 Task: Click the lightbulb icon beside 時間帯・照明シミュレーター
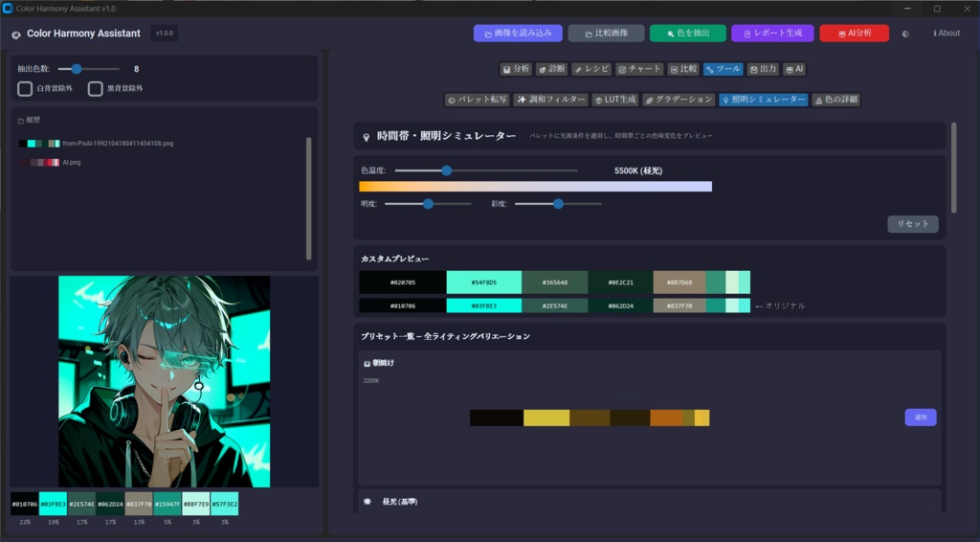click(x=367, y=136)
